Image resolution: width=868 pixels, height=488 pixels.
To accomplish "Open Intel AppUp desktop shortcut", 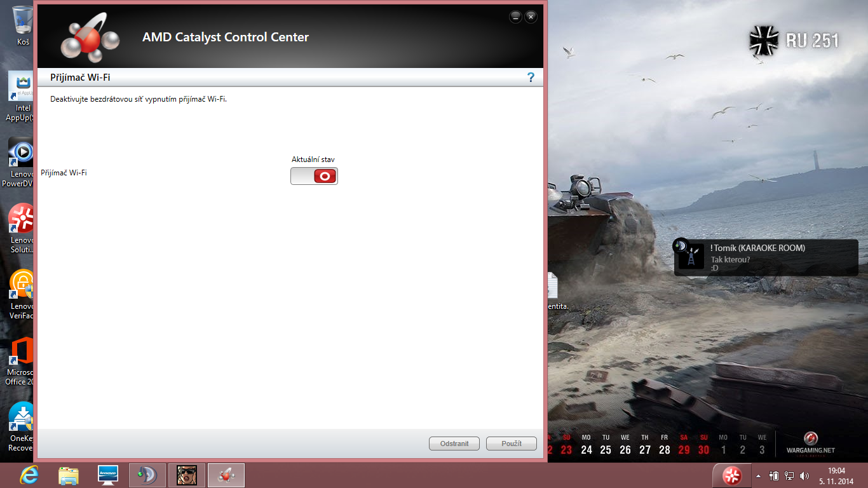I will [20, 96].
